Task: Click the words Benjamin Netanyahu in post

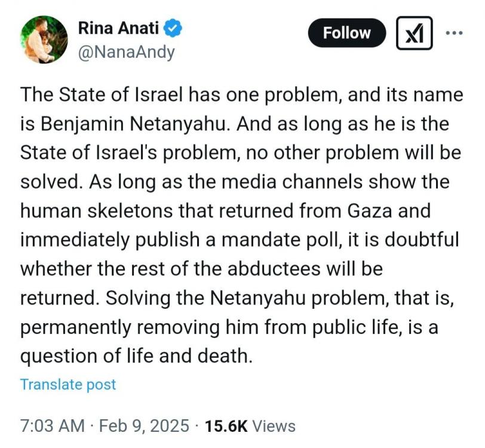Action: click(133, 124)
